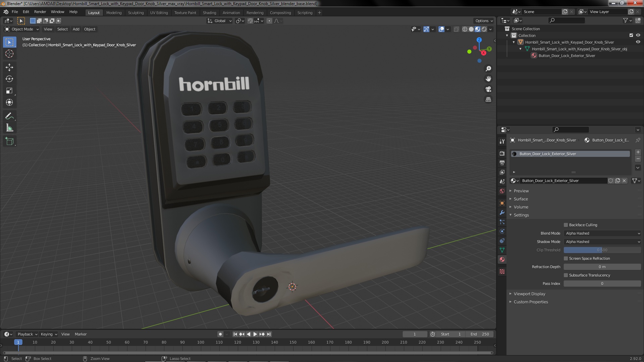Select the Add Cube tool

pyautogui.click(x=9, y=141)
